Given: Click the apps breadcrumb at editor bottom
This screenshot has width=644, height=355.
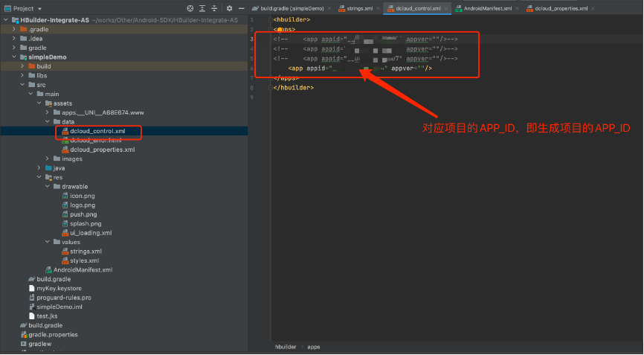Looking at the screenshot, I should (x=313, y=347).
